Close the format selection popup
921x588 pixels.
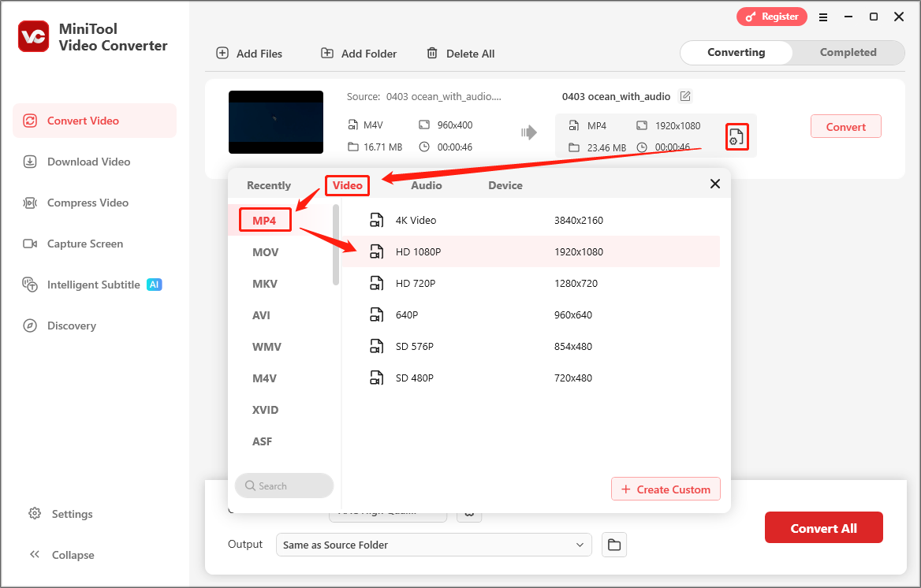pos(715,184)
